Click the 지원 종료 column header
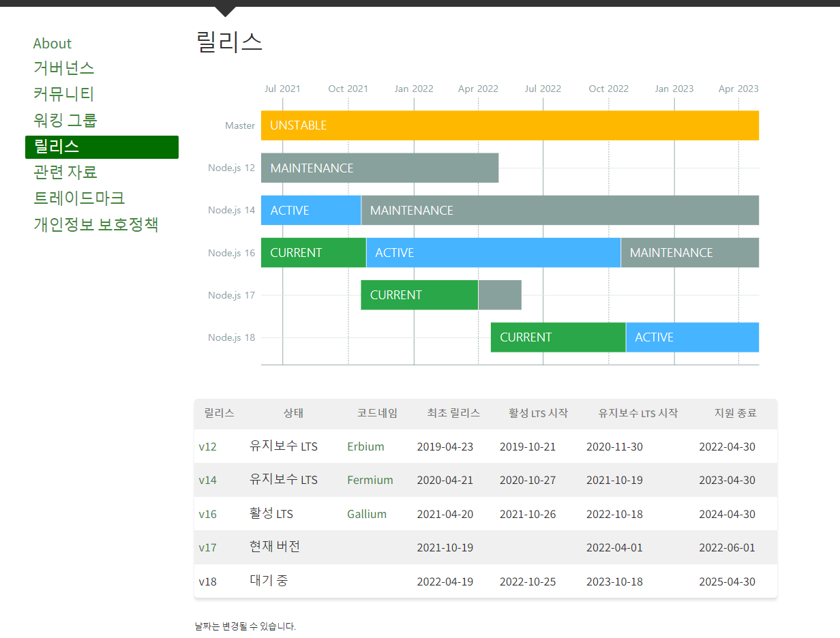Screen dimensions: 840x638 pos(736,413)
